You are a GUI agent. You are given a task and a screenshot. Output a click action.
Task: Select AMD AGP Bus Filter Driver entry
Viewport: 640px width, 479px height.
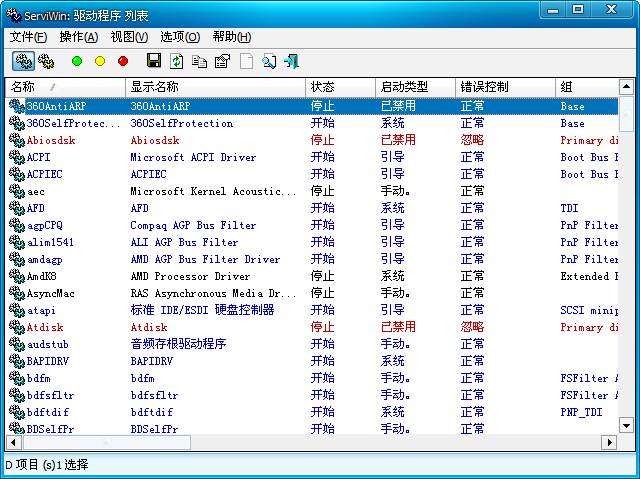pos(205,259)
